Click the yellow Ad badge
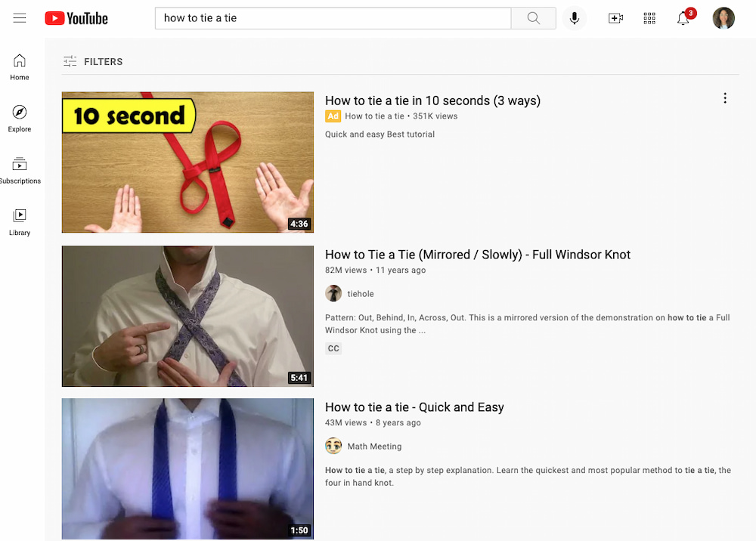756x541 pixels. [x=333, y=116]
